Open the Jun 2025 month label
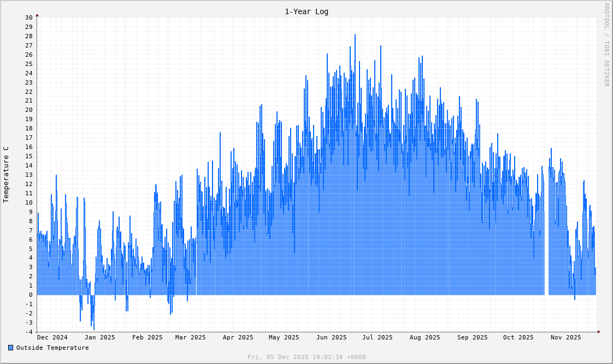This screenshot has width=613, height=364. (331, 337)
